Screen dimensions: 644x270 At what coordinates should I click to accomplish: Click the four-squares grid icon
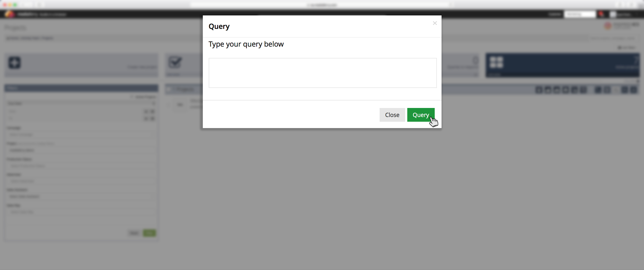coord(496,62)
